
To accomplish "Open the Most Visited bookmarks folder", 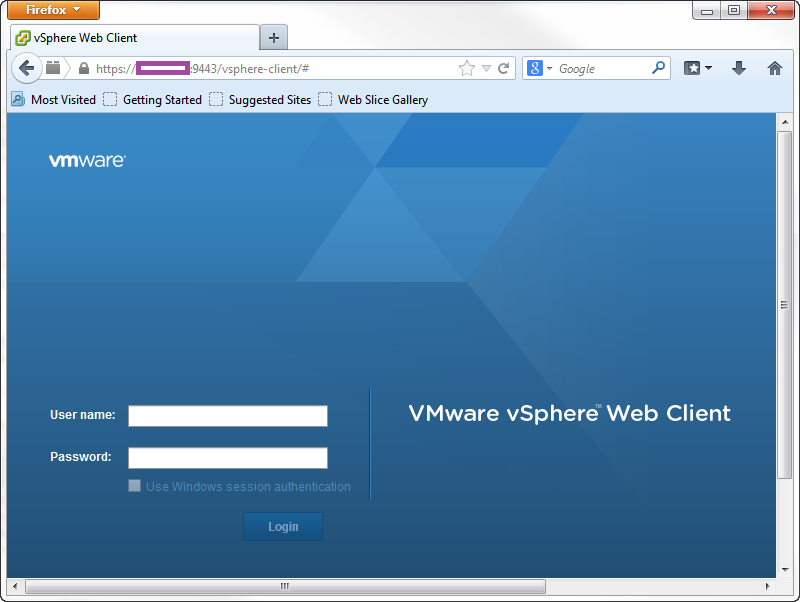I will pos(54,99).
